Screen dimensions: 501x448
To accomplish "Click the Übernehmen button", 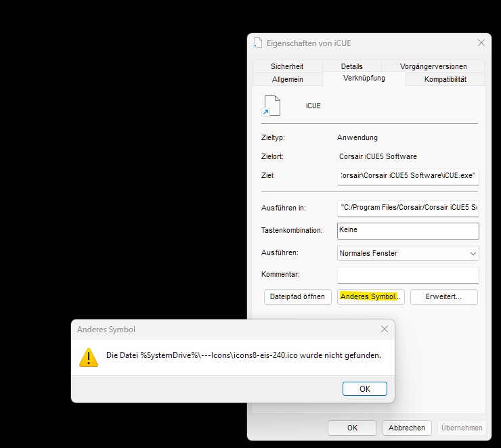I will click(x=462, y=428).
